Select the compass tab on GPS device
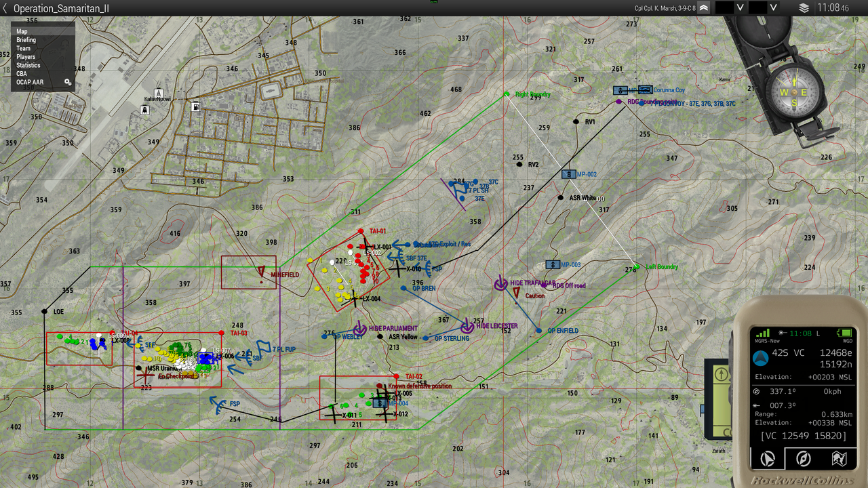This screenshot has width=868, height=488. [x=803, y=459]
